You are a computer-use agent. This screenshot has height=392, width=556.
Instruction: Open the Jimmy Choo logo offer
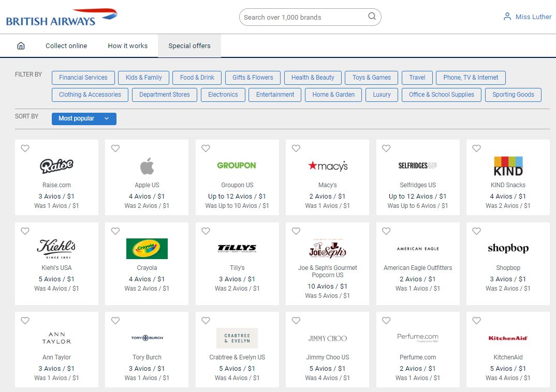[x=328, y=338]
